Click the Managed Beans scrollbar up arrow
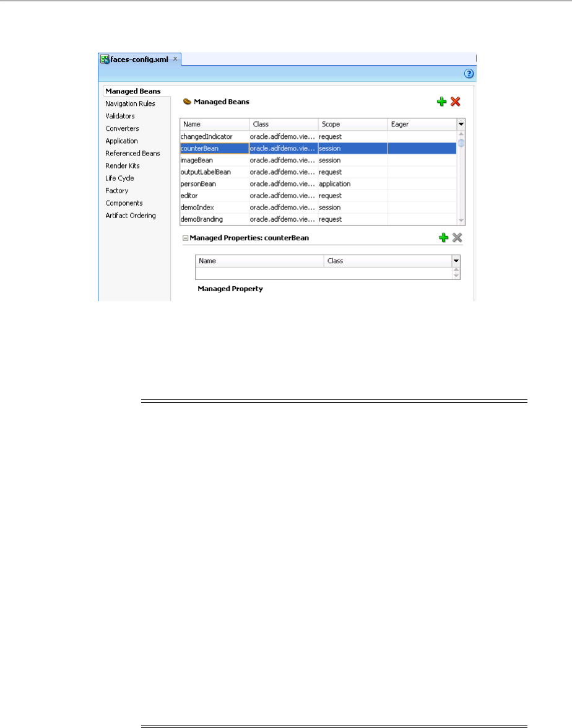The height and width of the screenshot is (728, 572). point(461,134)
